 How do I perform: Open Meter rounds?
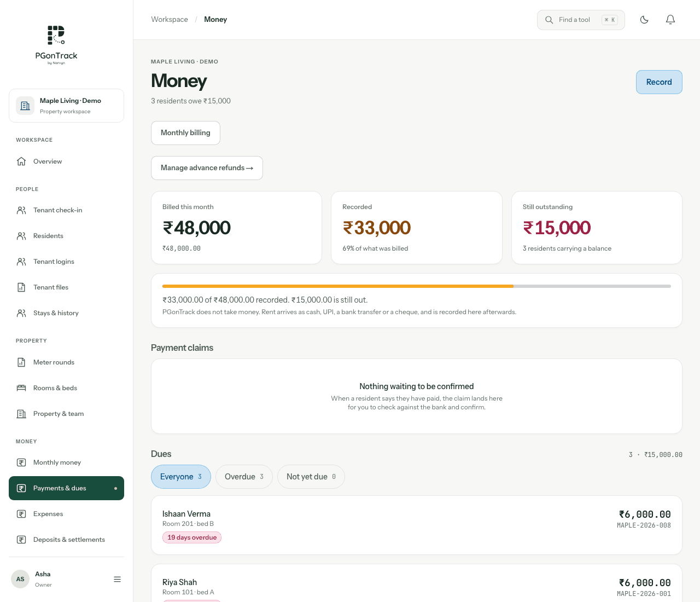[66, 362]
